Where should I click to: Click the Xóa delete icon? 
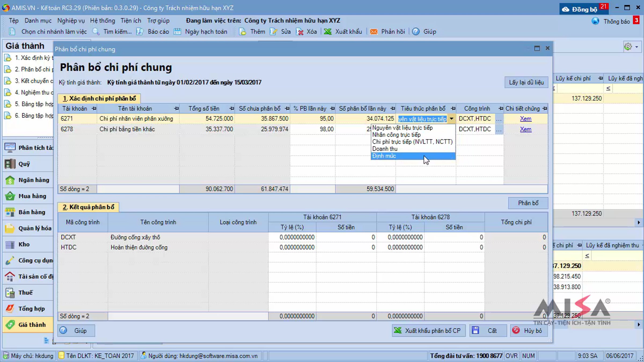coord(299,32)
